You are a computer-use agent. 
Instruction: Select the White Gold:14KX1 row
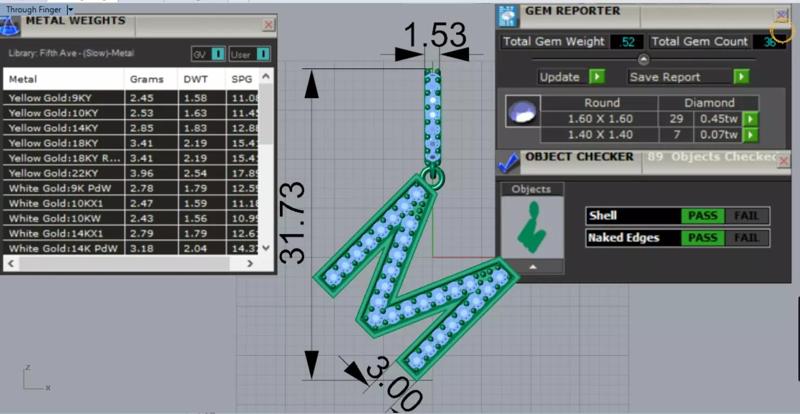(131, 233)
